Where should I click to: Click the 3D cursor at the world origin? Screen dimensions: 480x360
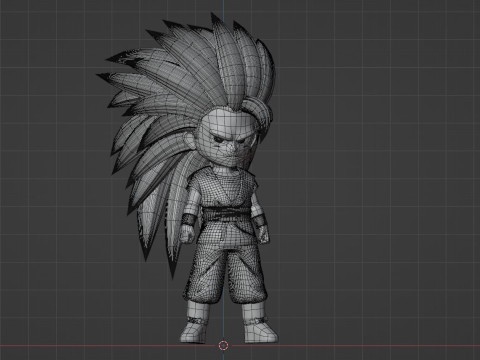click(x=223, y=345)
